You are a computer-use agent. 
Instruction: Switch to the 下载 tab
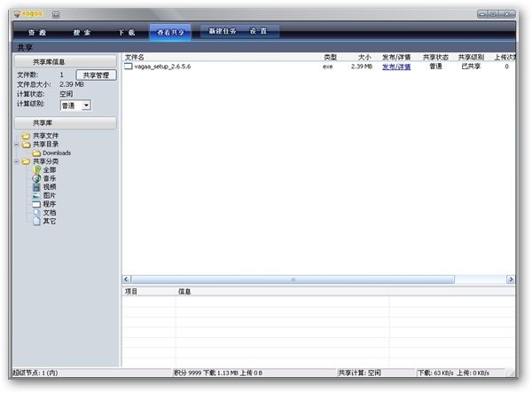[x=127, y=33]
